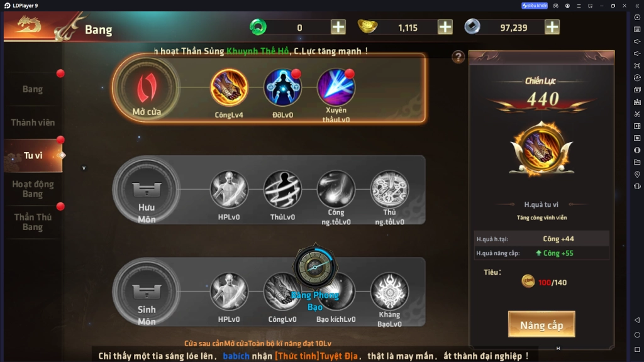The width and height of the screenshot is (644, 362).
Task: Select the Kháng Bạo Lv0 skill icon
Action: click(389, 292)
